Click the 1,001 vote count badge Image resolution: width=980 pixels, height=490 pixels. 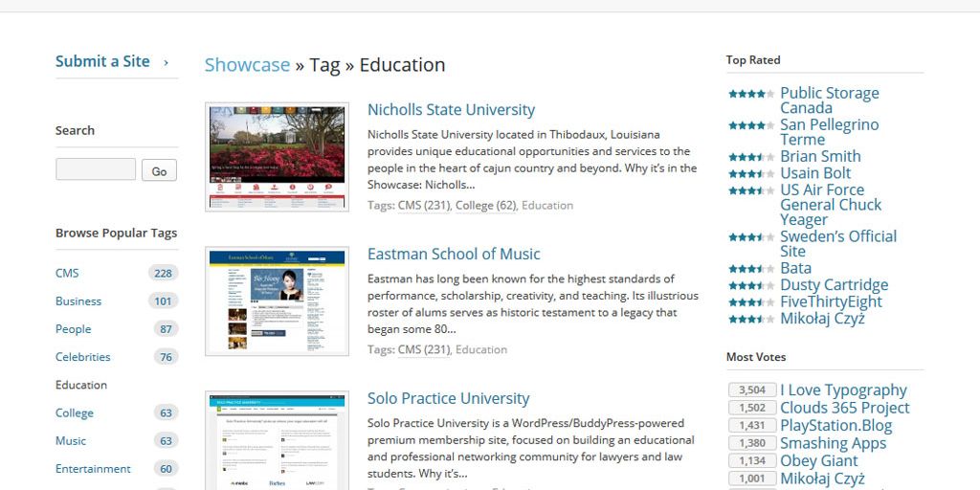pos(752,479)
